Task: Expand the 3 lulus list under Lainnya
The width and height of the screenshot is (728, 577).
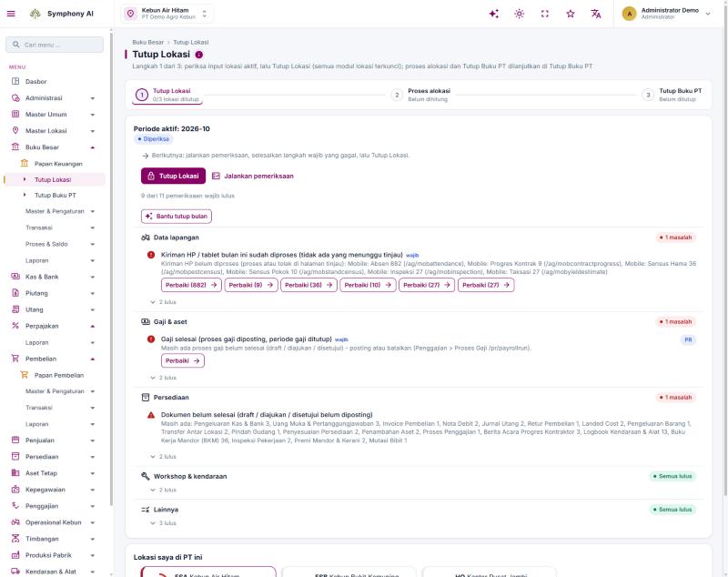Action: click(x=164, y=523)
